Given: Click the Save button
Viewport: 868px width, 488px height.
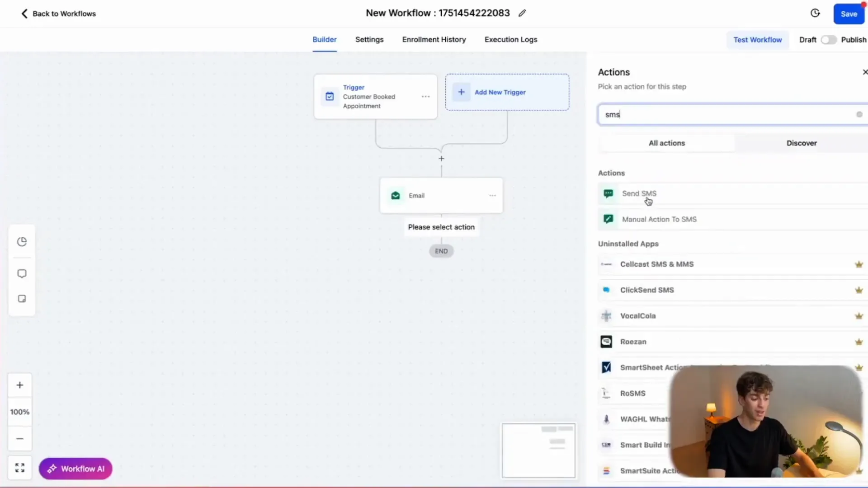Looking at the screenshot, I should coord(849,14).
